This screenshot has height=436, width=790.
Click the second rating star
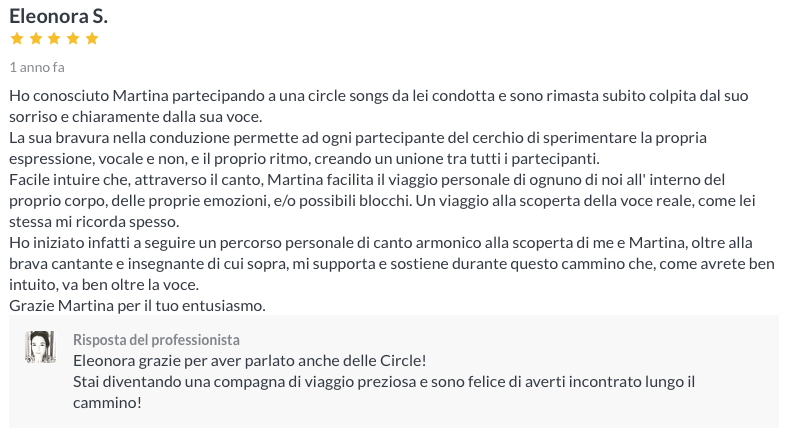click(x=35, y=39)
